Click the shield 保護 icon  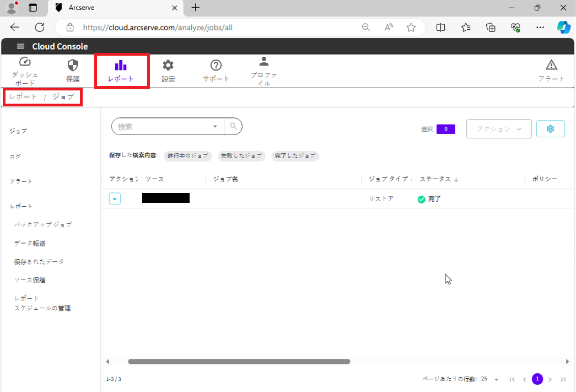coord(73,65)
